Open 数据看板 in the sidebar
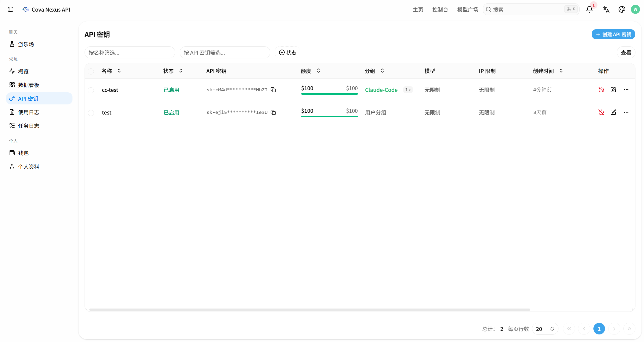The width and height of the screenshot is (644, 342). (39, 85)
